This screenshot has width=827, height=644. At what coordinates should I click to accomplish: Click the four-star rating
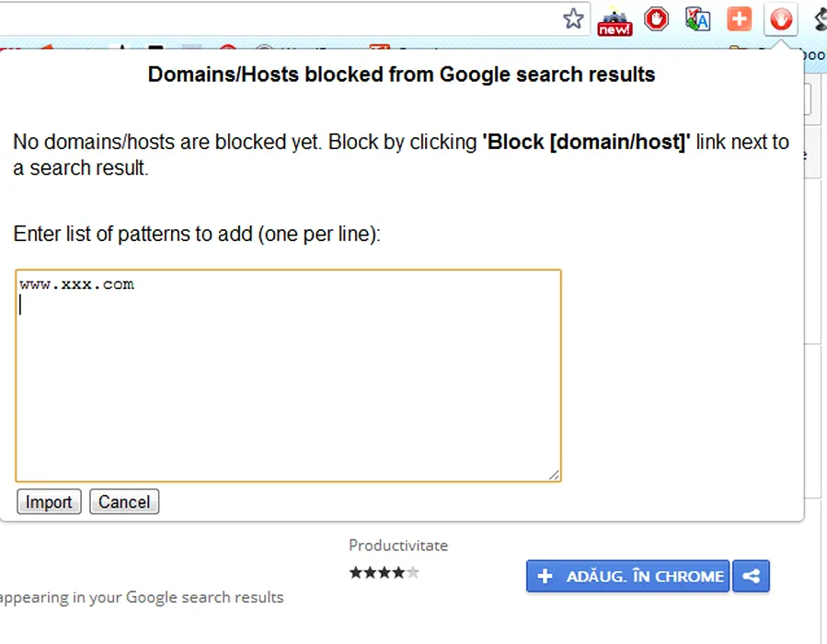[384, 572]
